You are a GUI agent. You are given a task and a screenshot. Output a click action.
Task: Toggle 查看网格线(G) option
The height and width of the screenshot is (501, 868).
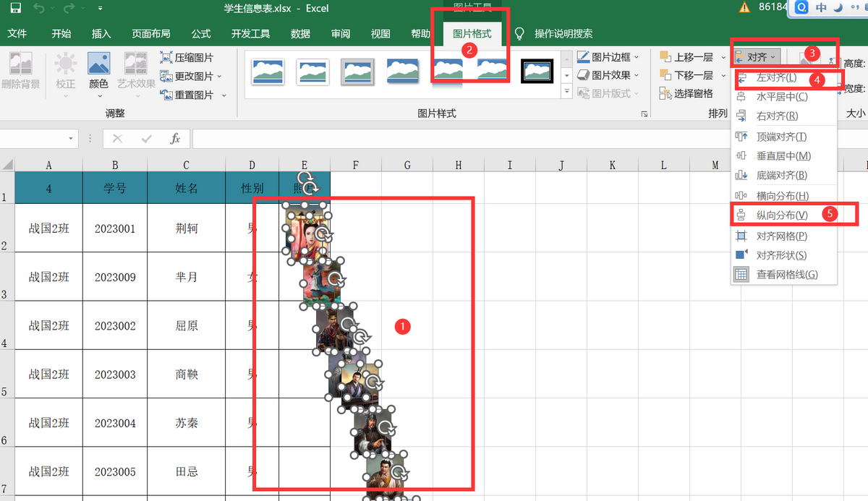coord(784,275)
